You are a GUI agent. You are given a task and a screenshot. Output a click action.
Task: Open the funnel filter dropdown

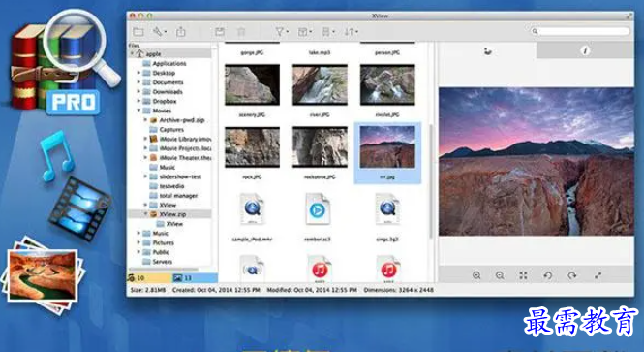tap(282, 32)
